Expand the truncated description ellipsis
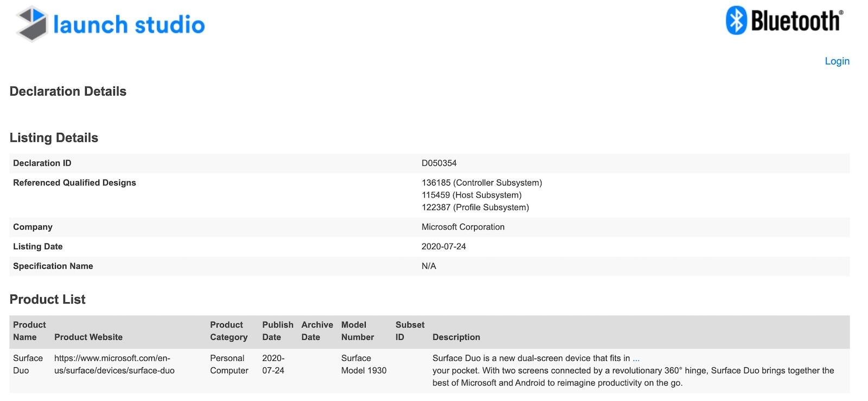This screenshot has height=401, width=868. tap(636, 358)
